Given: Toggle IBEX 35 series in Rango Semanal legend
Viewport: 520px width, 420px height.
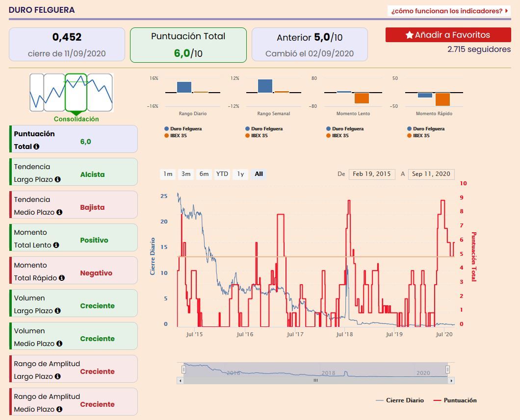Looking at the screenshot, I should pos(257,135).
